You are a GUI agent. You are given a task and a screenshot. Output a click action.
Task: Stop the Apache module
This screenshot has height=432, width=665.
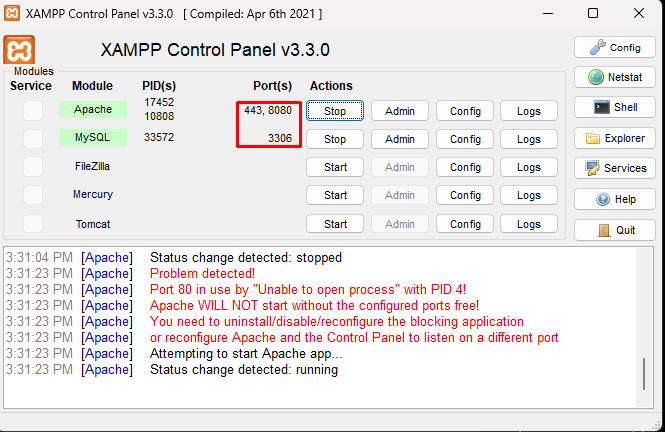pyautogui.click(x=335, y=111)
